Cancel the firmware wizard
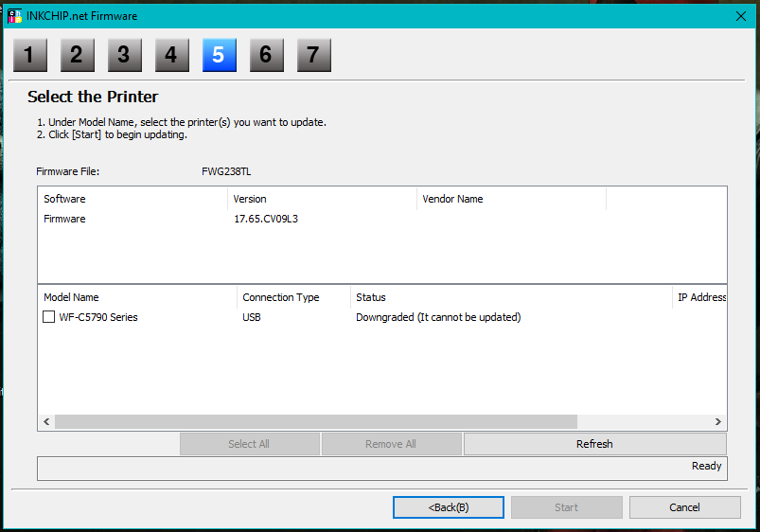 point(684,507)
